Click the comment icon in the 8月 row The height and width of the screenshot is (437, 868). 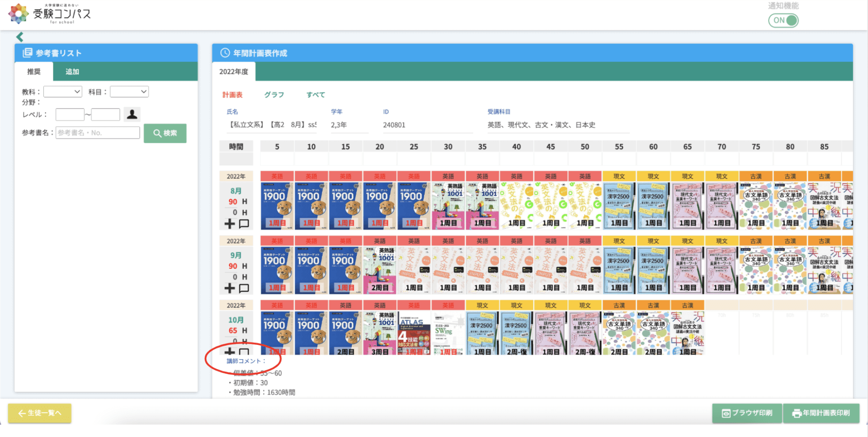pos(244,223)
